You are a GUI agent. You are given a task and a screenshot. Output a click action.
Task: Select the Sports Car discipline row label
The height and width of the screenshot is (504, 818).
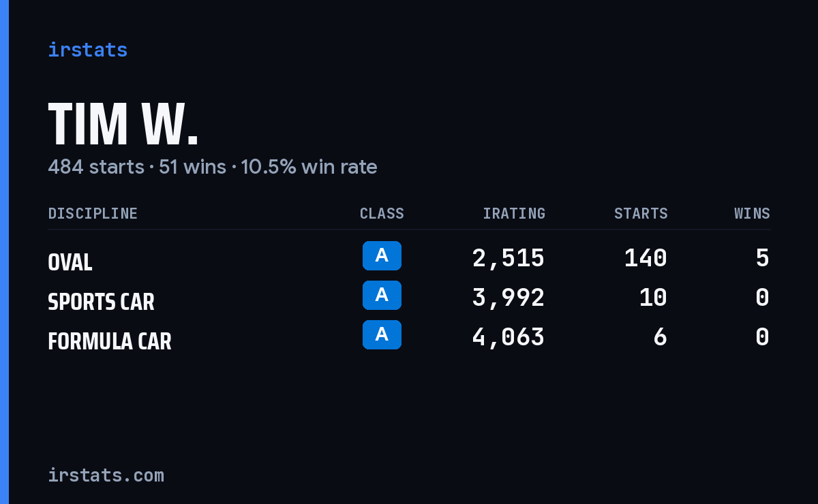click(101, 302)
